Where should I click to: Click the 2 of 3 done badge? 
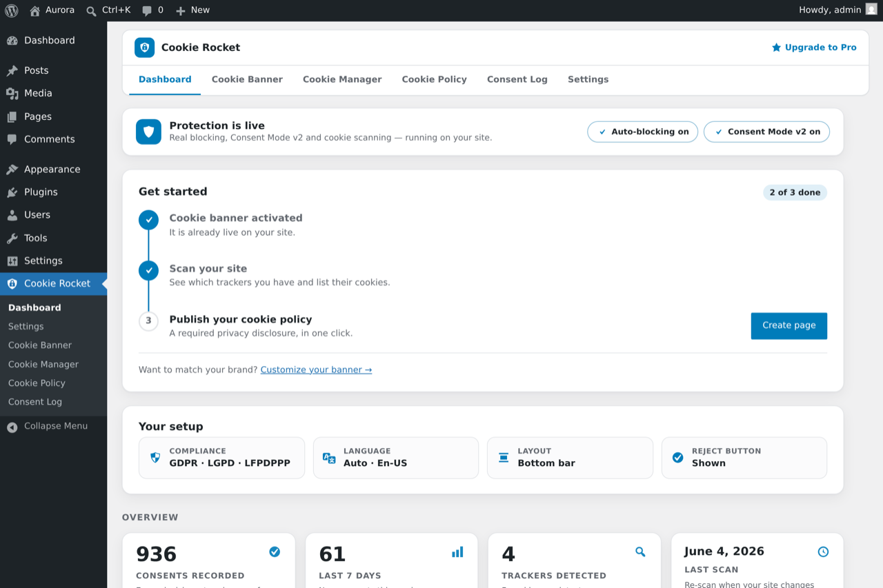[x=795, y=193]
